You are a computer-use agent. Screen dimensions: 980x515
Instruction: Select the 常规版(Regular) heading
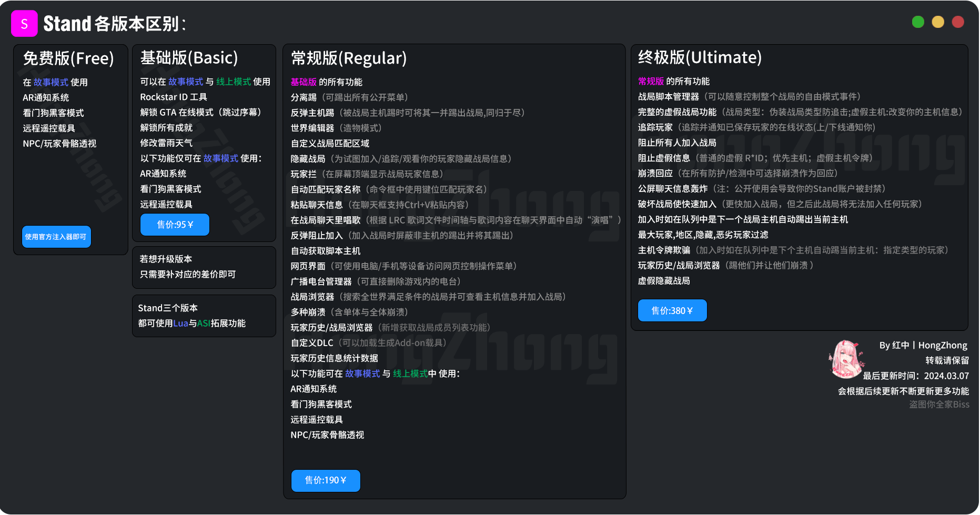click(x=349, y=58)
